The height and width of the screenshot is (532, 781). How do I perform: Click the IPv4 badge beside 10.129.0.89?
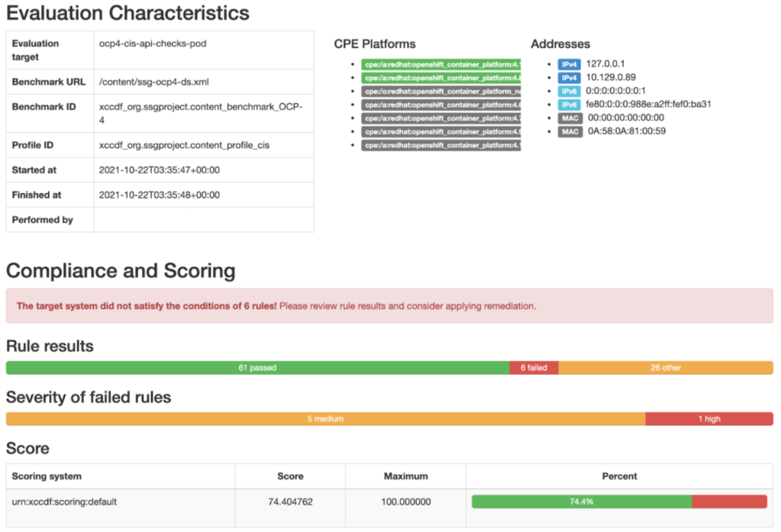pyautogui.click(x=569, y=78)
